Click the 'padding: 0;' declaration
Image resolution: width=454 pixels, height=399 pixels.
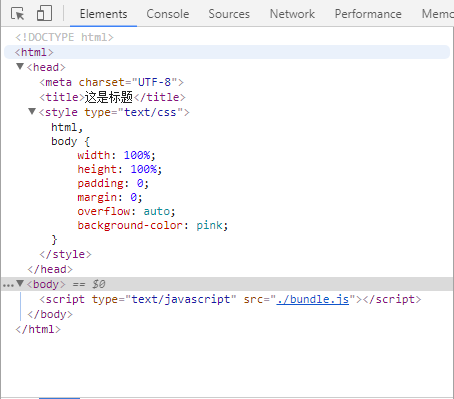[113, 183]
